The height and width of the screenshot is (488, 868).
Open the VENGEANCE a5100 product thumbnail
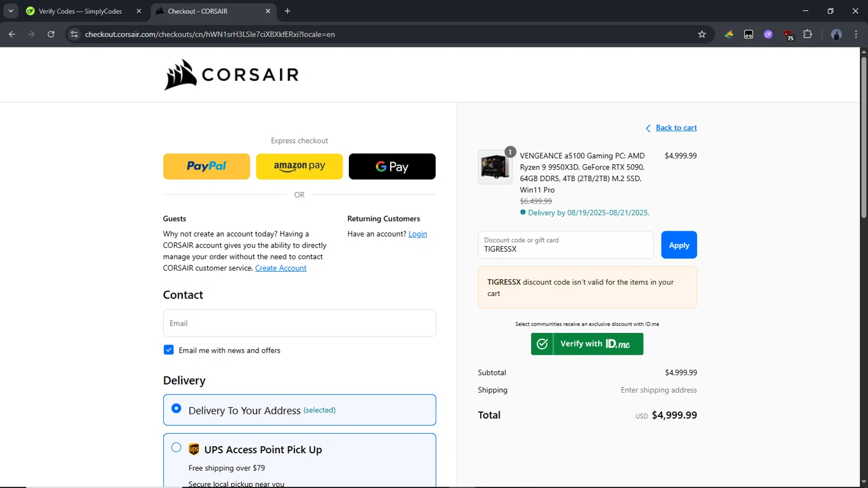(495, 167)
